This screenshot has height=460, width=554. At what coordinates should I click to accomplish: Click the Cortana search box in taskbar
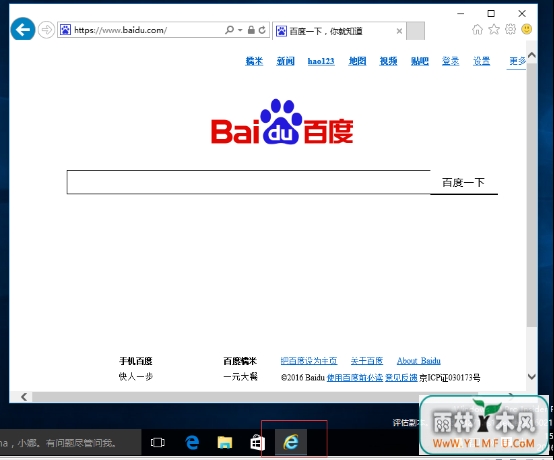tap(71, 442)
